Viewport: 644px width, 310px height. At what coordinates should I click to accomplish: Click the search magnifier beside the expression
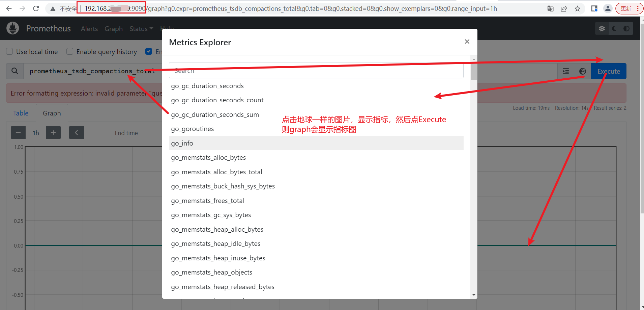coord(15,71)
